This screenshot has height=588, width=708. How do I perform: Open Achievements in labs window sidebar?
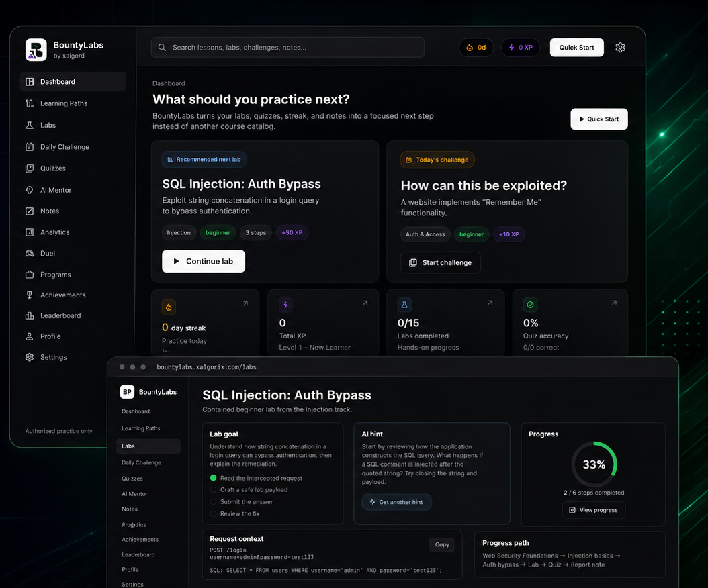click(x=140, y=539)
